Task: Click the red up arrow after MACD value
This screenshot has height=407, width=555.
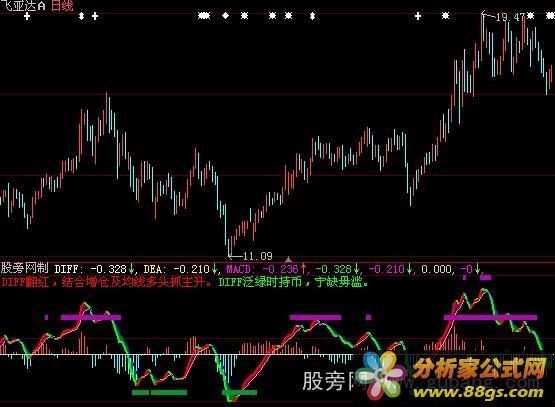Action: 303,269
